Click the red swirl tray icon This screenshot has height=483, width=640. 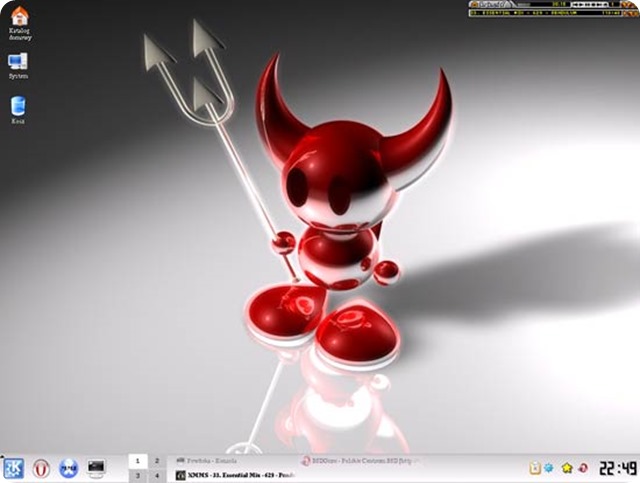pyautogui.click(x=584, y=468)
